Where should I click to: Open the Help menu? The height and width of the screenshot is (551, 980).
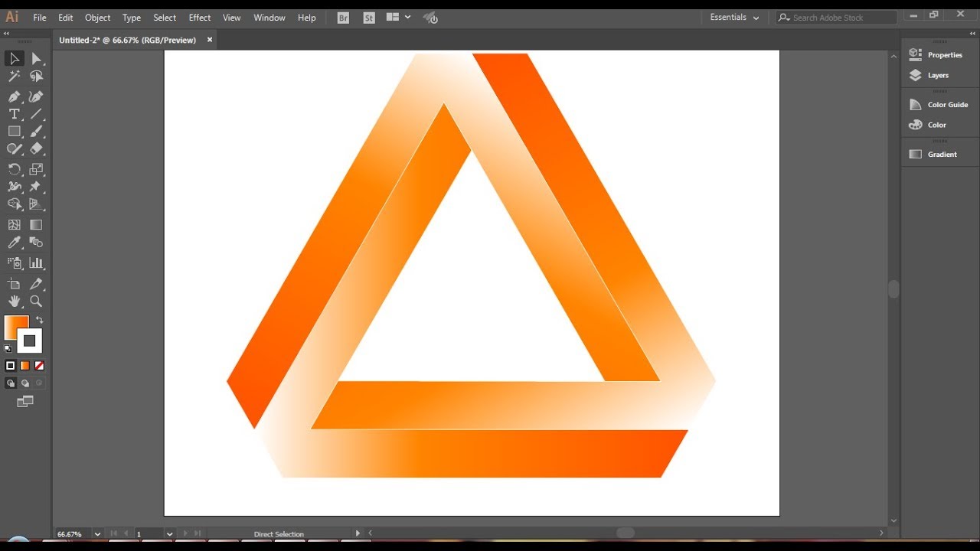(307, 18)
